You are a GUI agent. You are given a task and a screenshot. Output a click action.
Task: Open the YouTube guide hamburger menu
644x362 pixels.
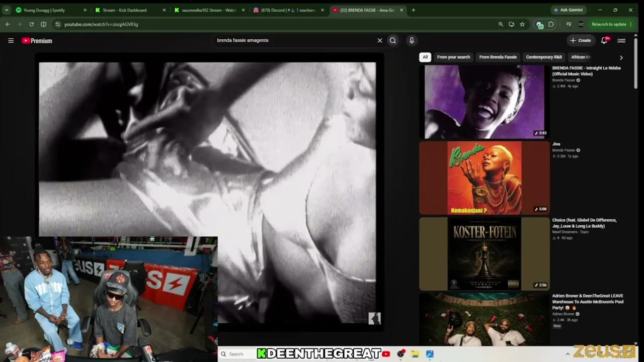coord(11,41)
